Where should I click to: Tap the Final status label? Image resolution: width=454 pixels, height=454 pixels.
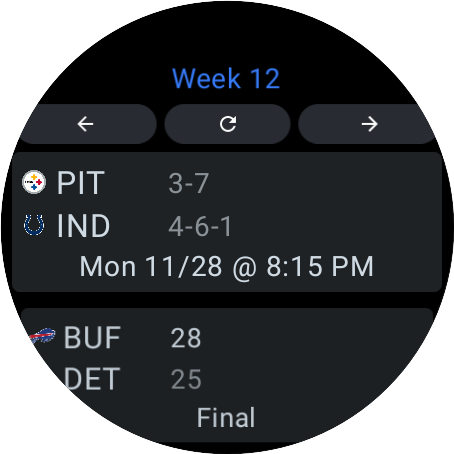(x=226, y=417)
